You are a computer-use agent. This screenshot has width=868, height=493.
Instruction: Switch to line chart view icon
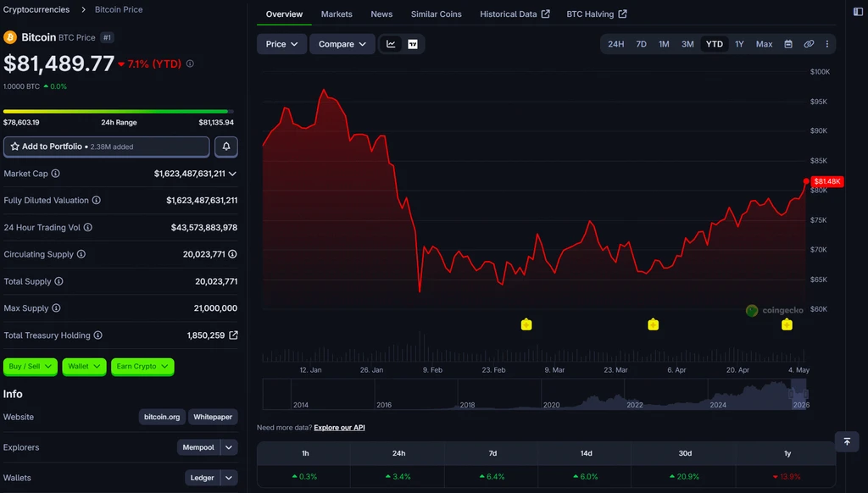pyautogui.click(x=391, y=44)
